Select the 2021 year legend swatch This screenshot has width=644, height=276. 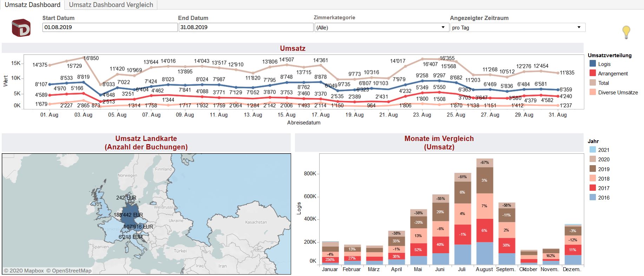593,149
